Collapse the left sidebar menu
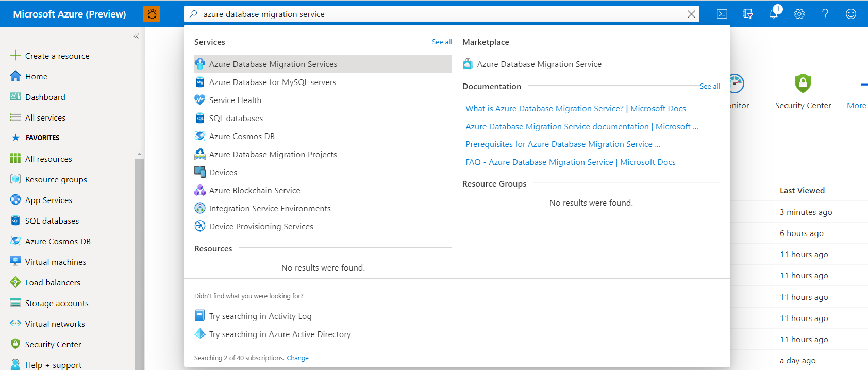Viewport: 868px width, 370px height. click(x=136, y=36)
